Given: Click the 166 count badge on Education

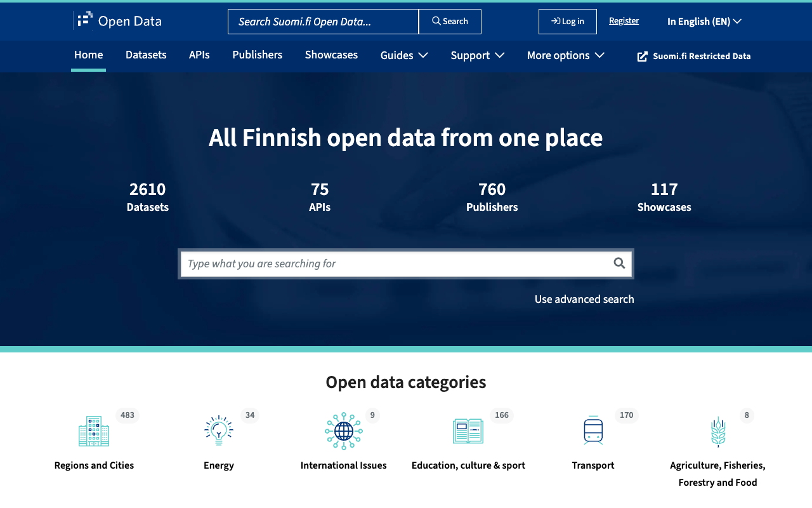Looking at the screenshot, I should click(502, 415).
